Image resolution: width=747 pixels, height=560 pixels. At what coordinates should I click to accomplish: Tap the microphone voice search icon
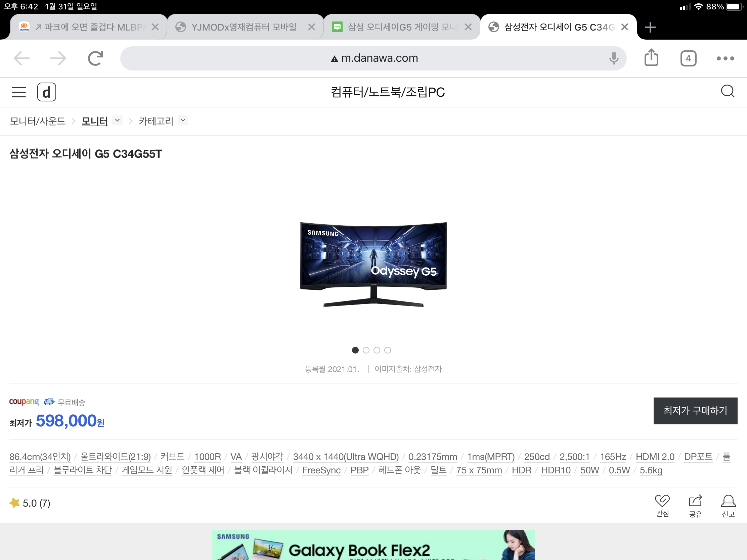tap(614, 58)
